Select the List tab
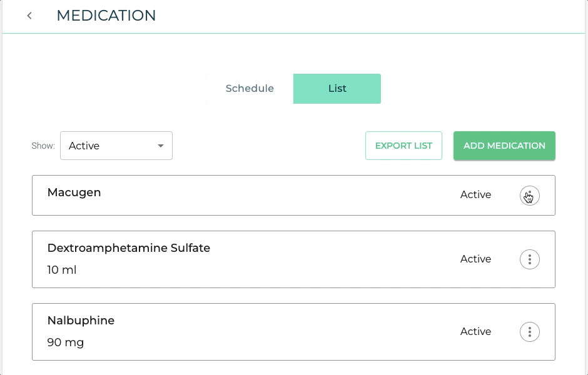Screen dimensions: 588x375 337,89
